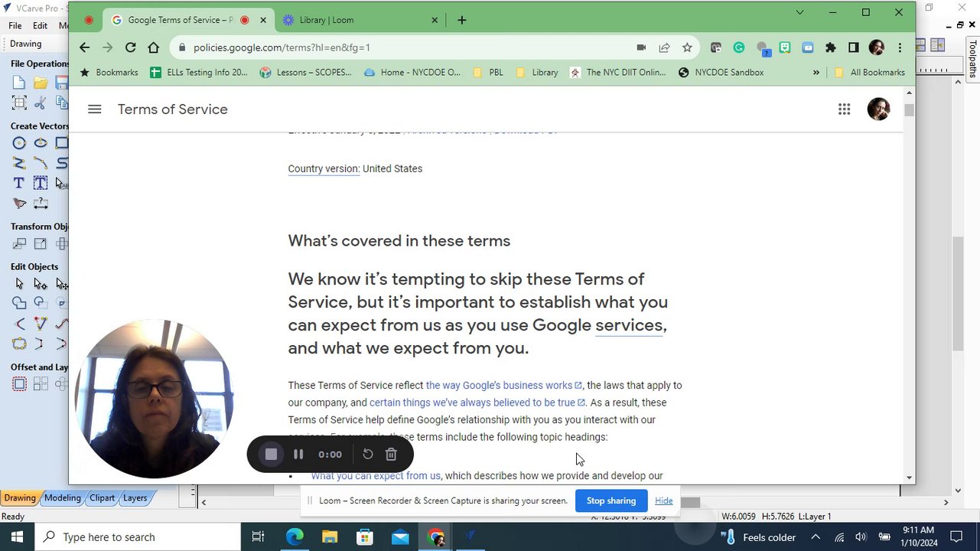Select Trace Bitmap bird icon in VCarve
This screenshot has width=980, height=551.
click(x=19, y=203)
